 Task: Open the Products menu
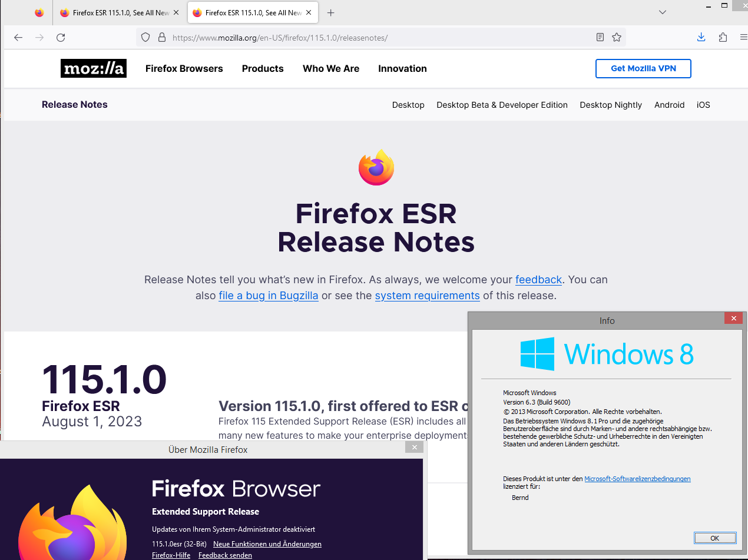[x=263, y=68]
